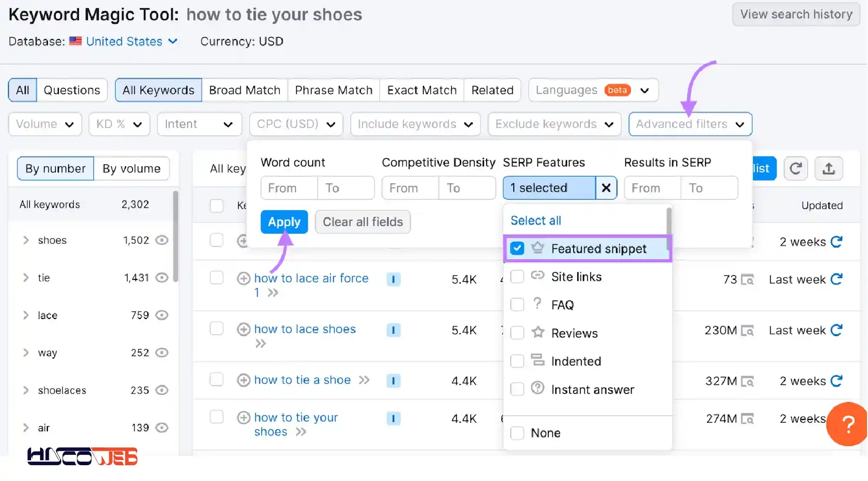This screenshot has height=481, width=868.
Task: Toggle eye icon for shoelaces group
Action: click(x=162, y=390)
